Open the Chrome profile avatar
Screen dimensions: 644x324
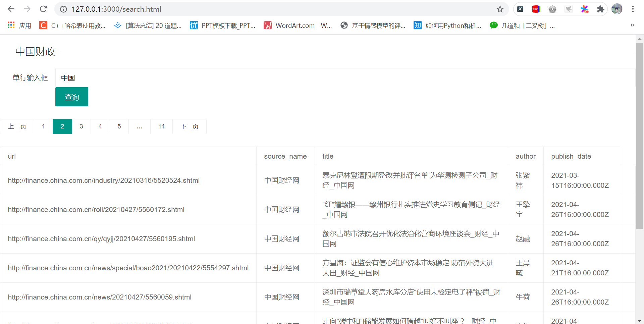click(x=617, y=9)
